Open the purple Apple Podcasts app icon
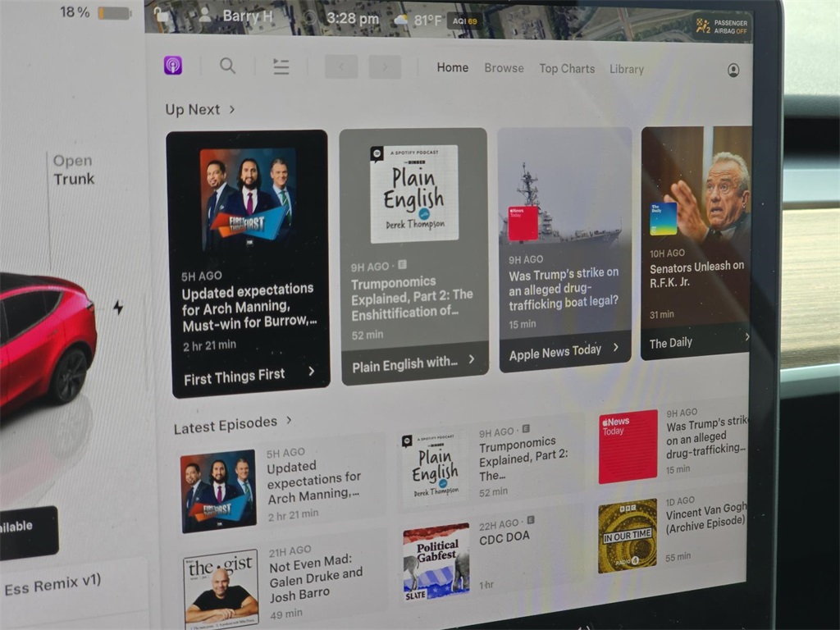 tap(173, 66)
